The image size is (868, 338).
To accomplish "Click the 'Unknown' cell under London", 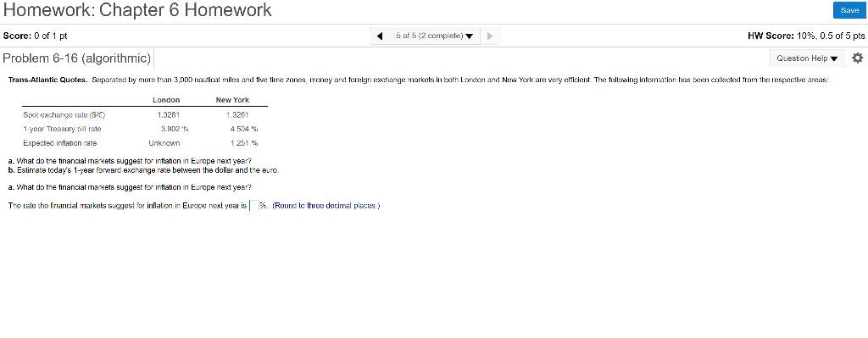I will [x=164, y=142].
